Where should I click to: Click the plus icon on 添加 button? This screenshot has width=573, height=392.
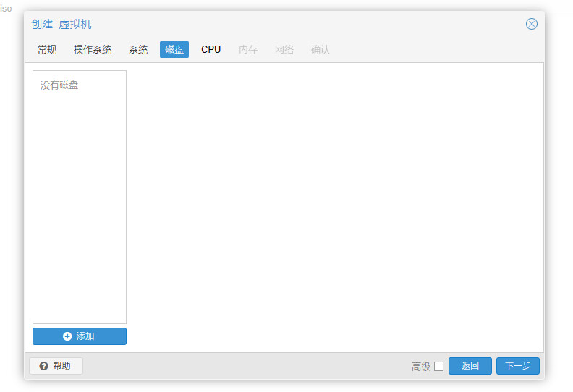(x=67, y=336)
